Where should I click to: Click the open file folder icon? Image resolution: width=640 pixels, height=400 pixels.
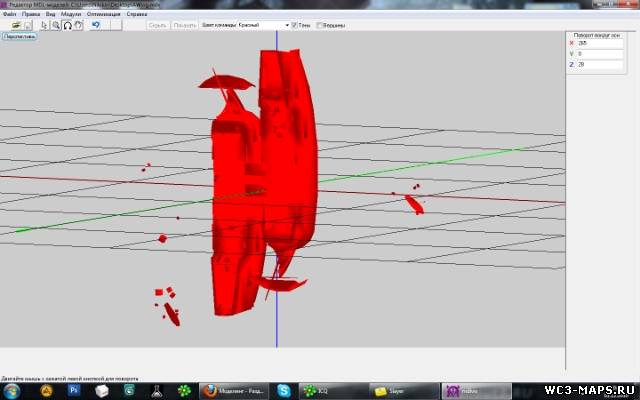coord(16,25)
